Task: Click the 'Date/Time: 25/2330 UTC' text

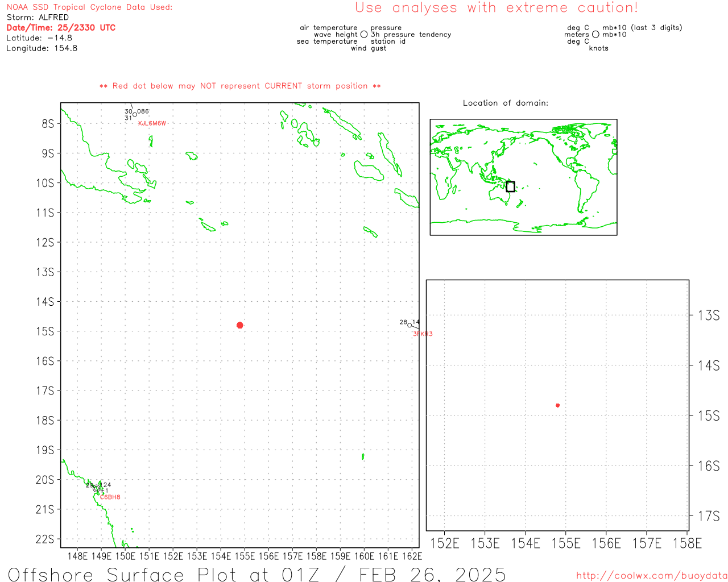Action: tap(61, 27)
